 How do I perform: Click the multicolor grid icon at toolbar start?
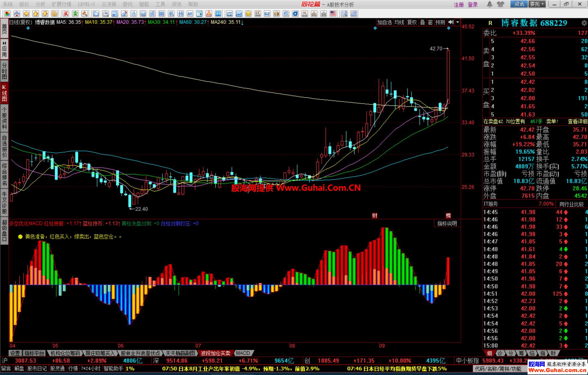tap(7, 14)
